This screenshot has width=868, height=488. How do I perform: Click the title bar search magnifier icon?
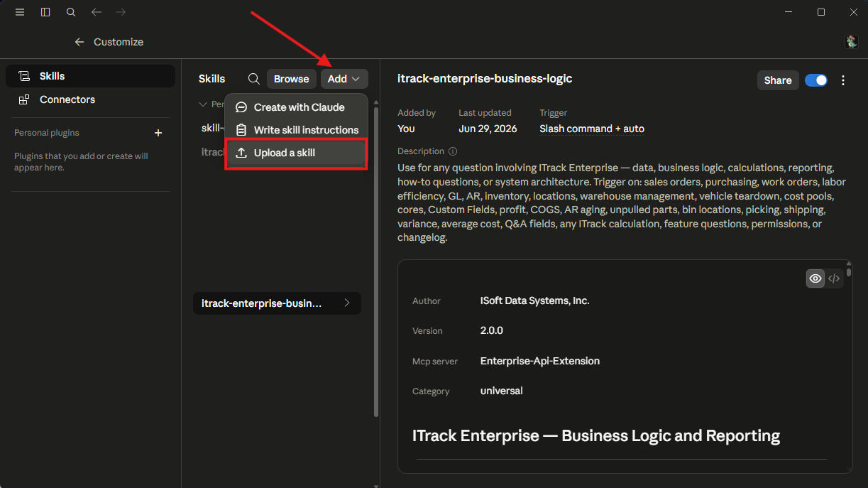click(x=71, y=12)
